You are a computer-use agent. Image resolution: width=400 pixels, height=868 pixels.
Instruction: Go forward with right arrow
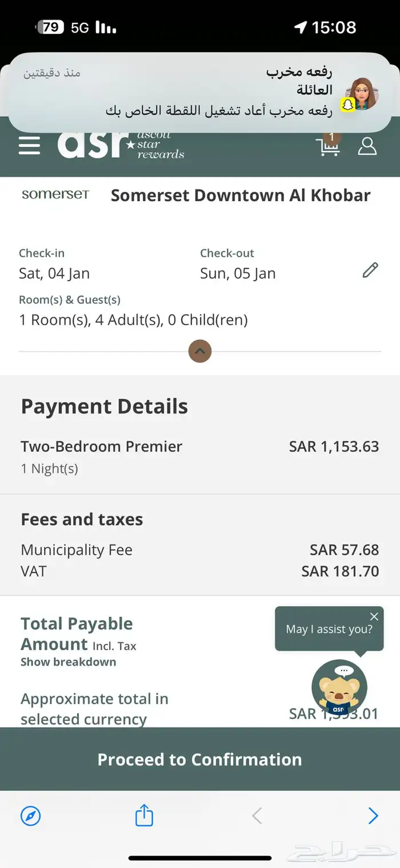[373, 815]
